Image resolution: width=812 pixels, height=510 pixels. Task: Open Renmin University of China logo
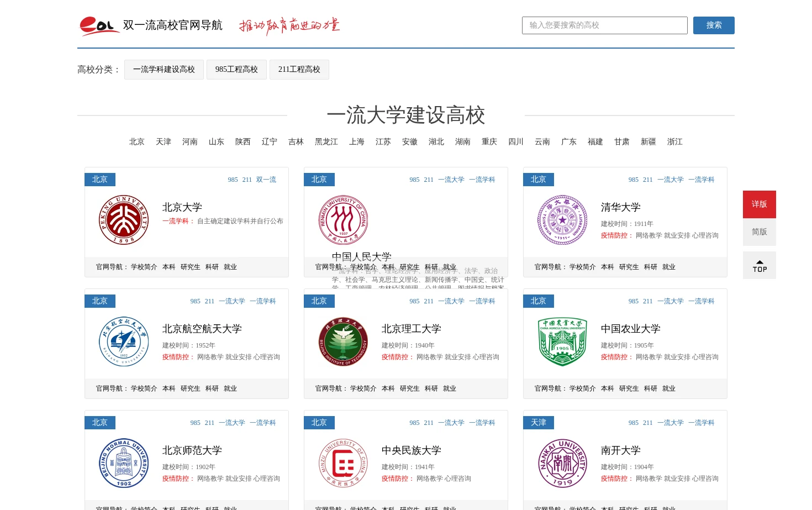tap(343, 220)
